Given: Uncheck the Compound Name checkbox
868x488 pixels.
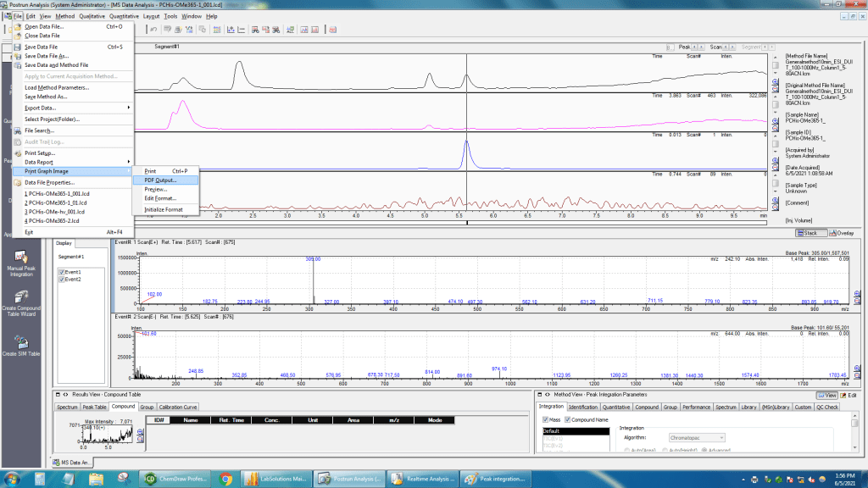Looking at the screenshot, I should click(x=567, y=419).
